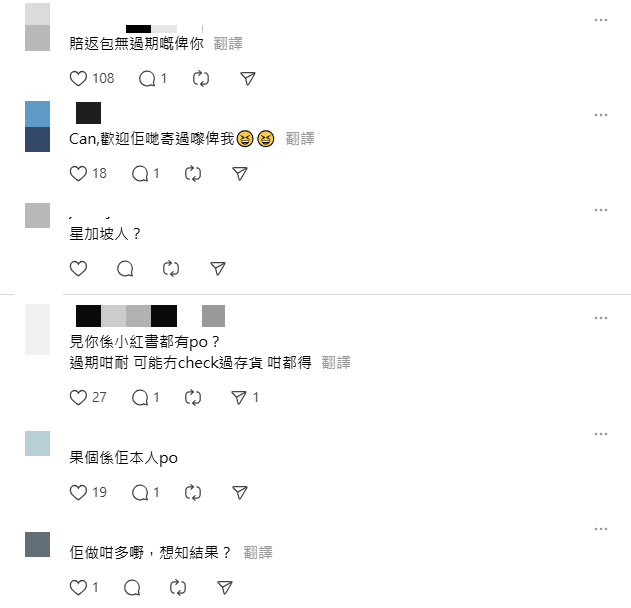Translate the 過期咁耐 comment
631x608 pixels.
(336, 363)
